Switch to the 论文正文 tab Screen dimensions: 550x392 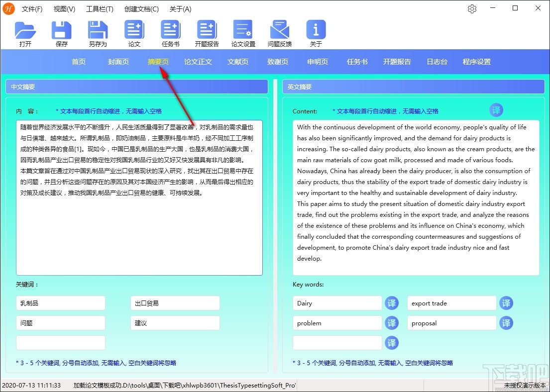click(x=198, y=62)
